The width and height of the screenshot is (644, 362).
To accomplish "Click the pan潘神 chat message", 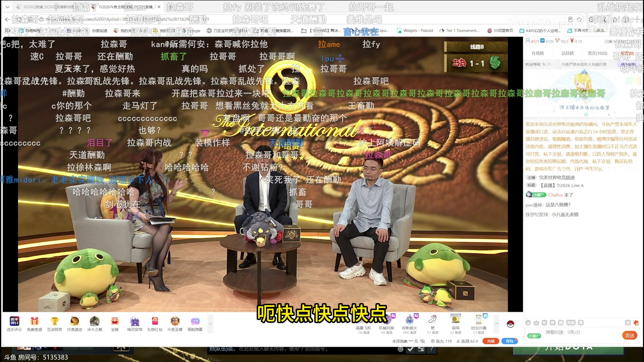I will coord(548,205).
